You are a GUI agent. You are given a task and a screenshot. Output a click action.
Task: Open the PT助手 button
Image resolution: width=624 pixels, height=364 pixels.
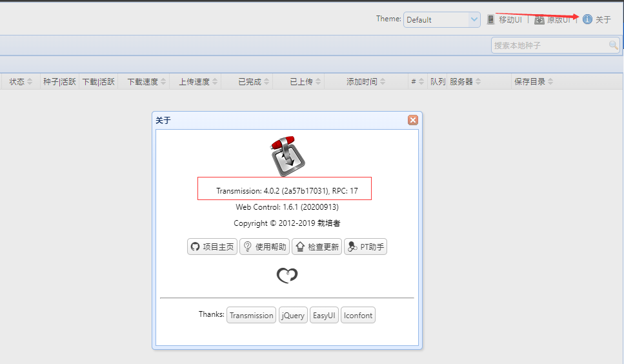365,247
